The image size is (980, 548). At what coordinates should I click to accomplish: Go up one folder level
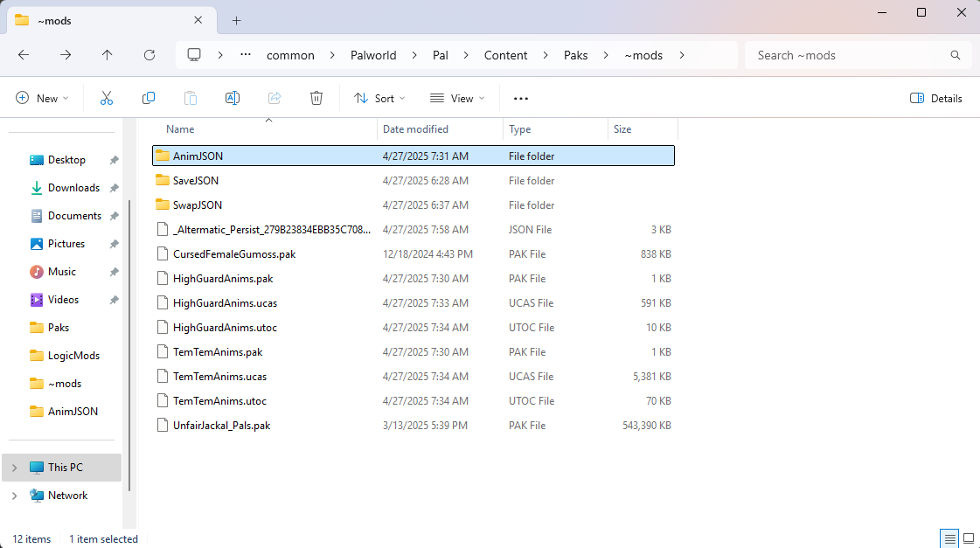coord(107,55)
